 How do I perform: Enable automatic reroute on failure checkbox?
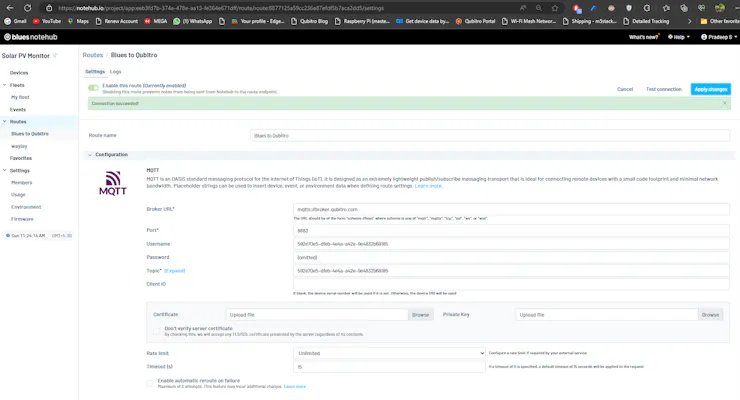point(150,383)
